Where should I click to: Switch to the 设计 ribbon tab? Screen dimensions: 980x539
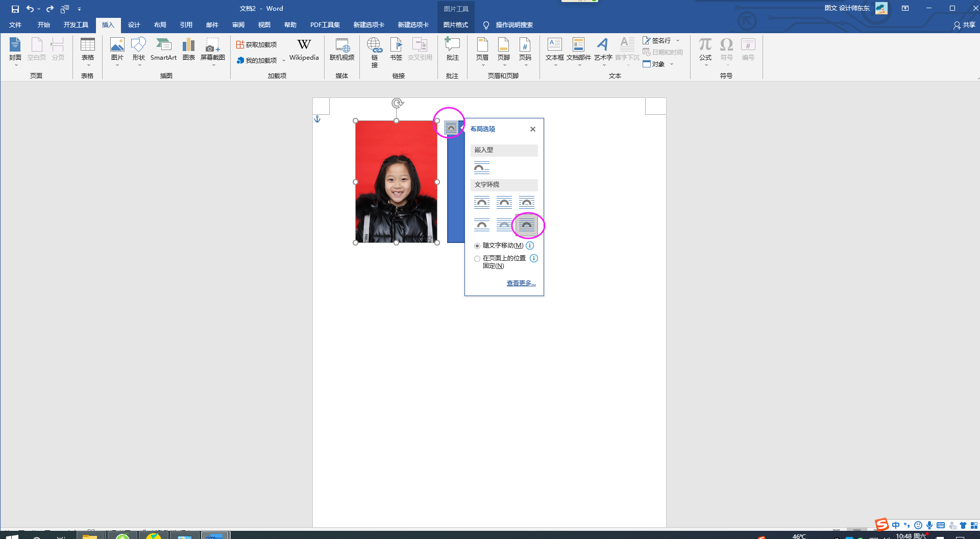[x=134, y=25]
